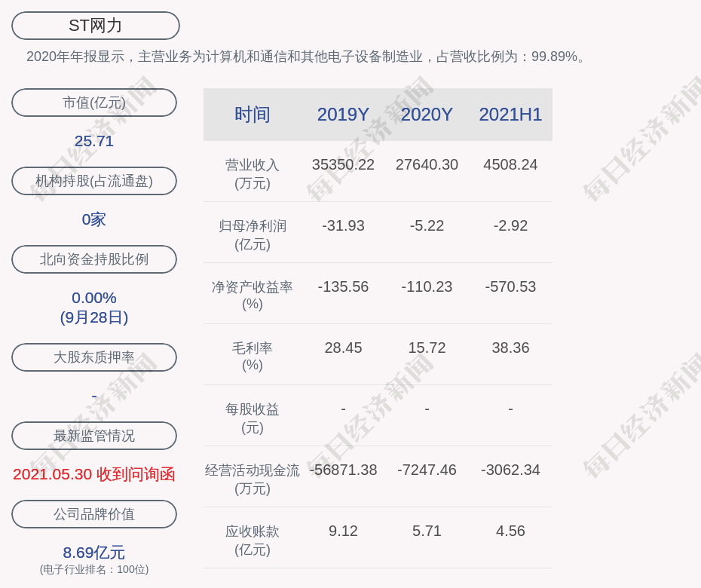701x588 pixels.
Task: Click the 2020年年报显示 description sentence
Action: tap(306, 57)
